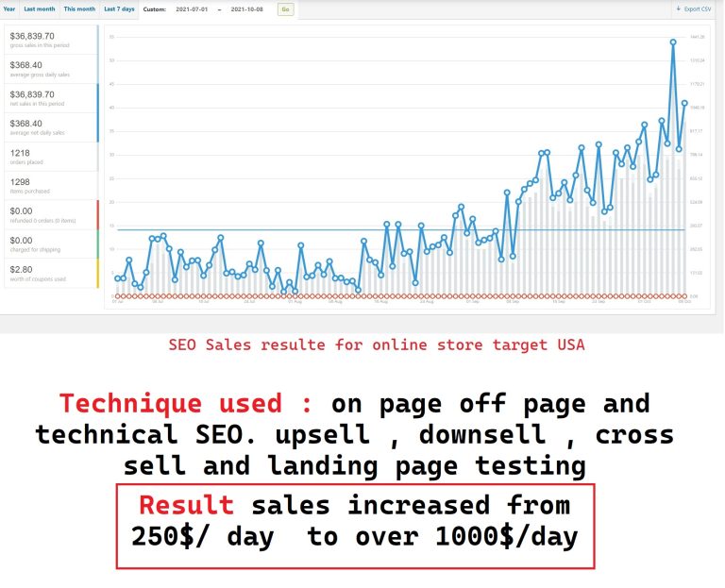The height and width of the screenshot is (588, 725).
Task: Click the red-bordered Result sales text box
Action: (x=355, y=527)
